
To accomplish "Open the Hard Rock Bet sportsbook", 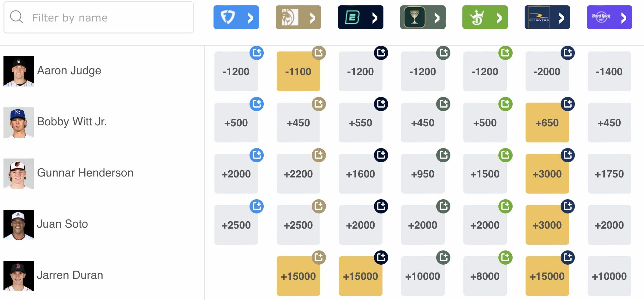I will (x=609, y=17).
